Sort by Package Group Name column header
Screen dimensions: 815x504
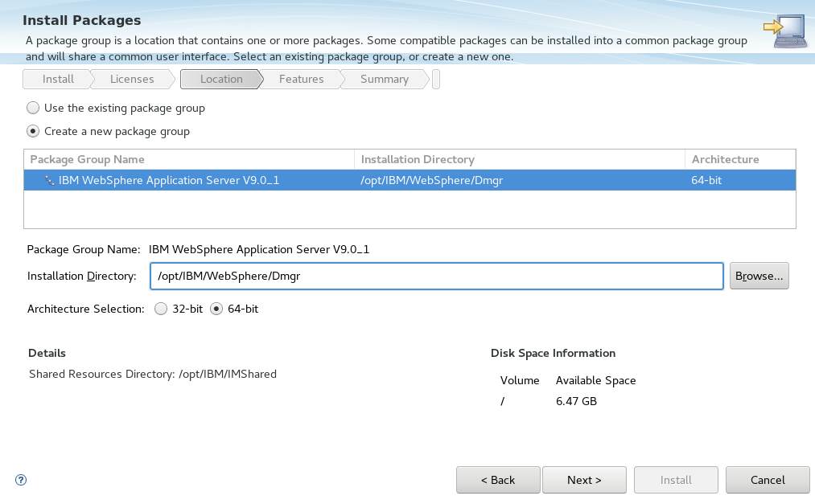pyautogui.click(x=189, y=159)
